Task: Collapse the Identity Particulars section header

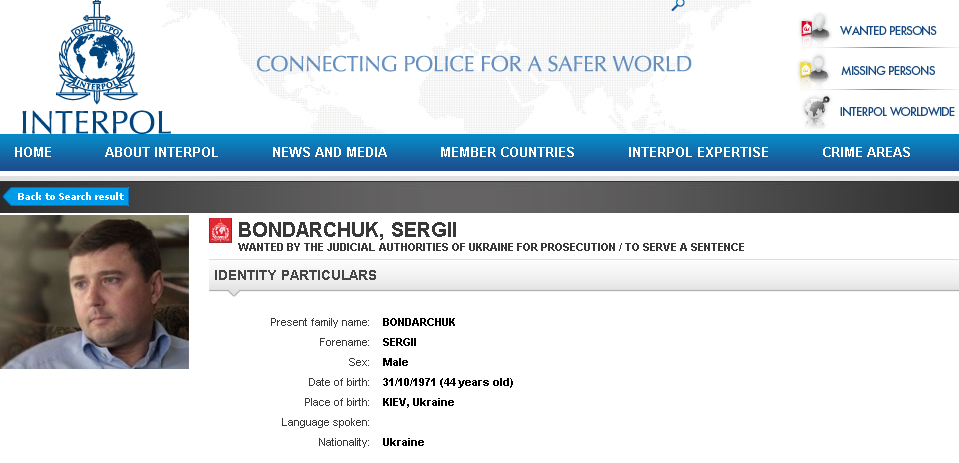Action: pyautogui.click(x=296, y=275)
